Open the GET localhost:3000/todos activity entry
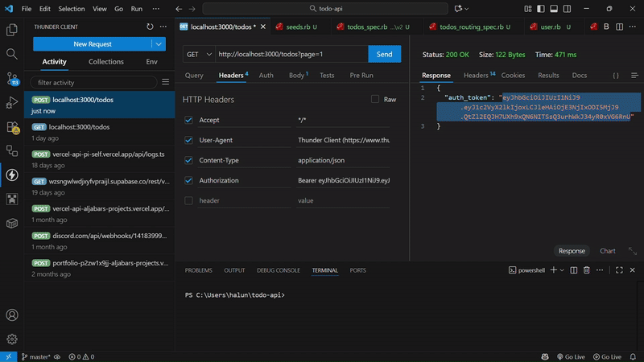Image resolution: width=644 pixels, height=362 pixels. pyautogui.click(x=100, y=132)
